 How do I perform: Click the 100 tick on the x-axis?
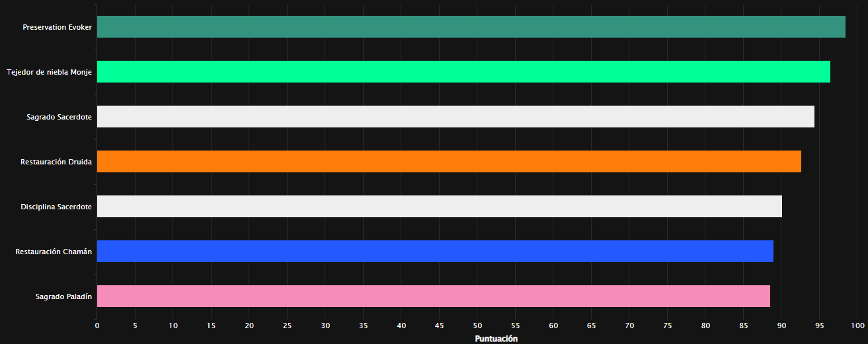(857, 326)
